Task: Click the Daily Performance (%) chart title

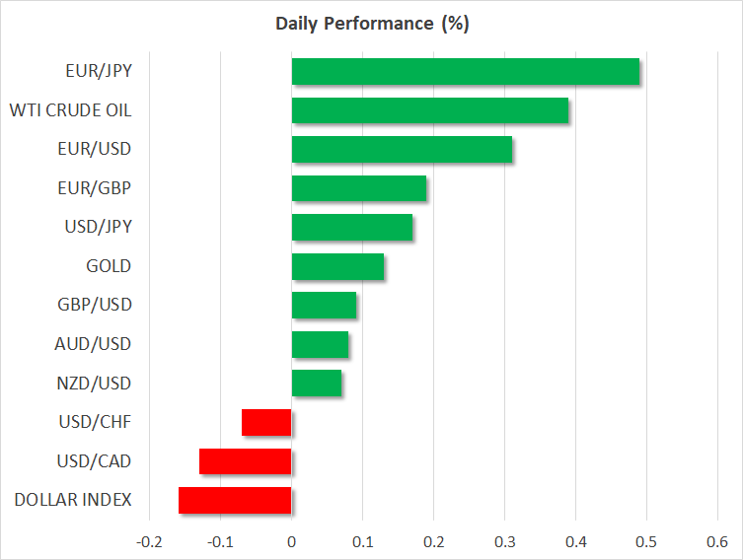Action: pyautogui.click(x=371, y=24)
